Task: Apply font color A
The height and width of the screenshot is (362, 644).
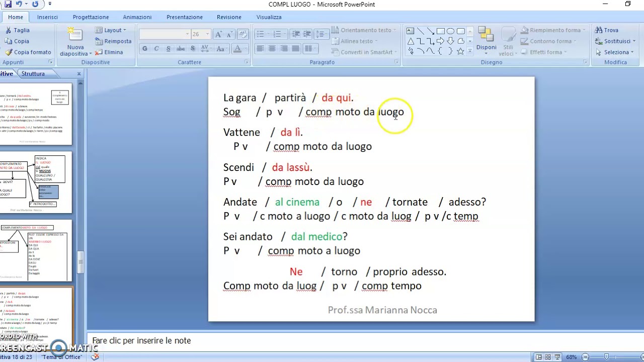Action: click(237, 49)
